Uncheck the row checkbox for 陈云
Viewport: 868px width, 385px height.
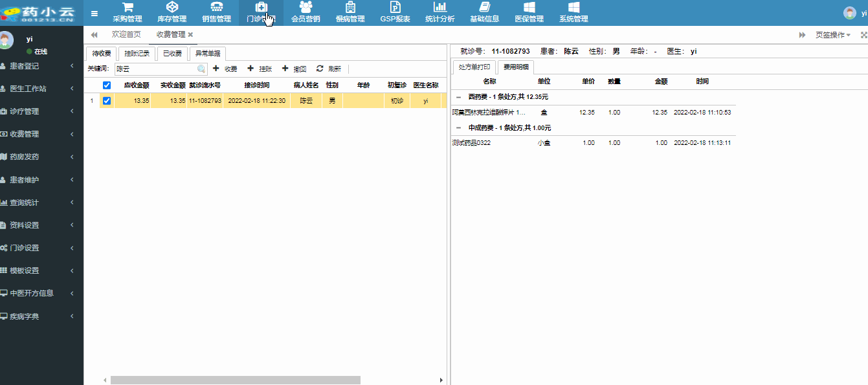tap(107, 100)
